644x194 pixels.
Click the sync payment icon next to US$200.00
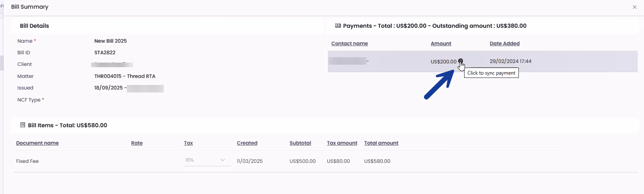(x=460, y=61)
